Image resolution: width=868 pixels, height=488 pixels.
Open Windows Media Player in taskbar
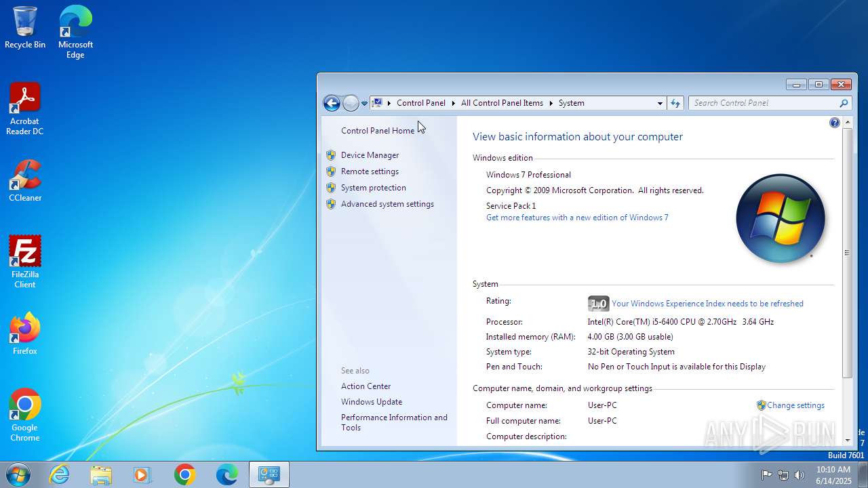143,474
